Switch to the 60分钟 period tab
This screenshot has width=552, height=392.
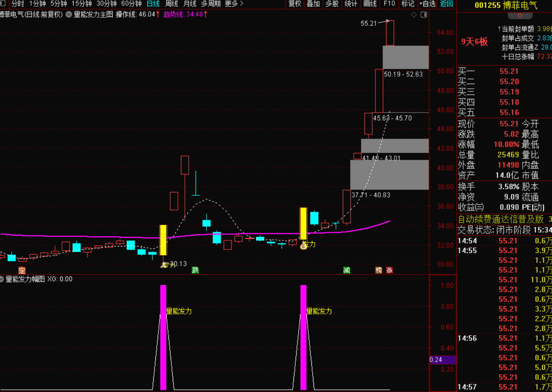[131, 4]
